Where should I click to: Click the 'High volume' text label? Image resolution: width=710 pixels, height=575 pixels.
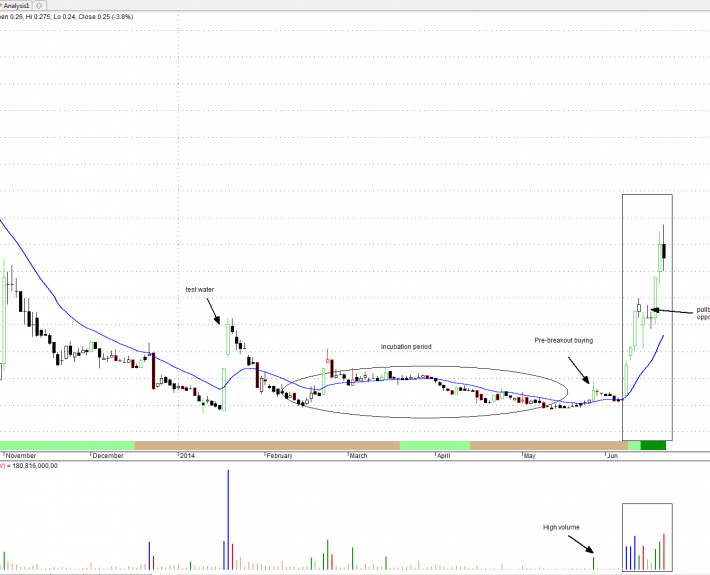(561, 527)
